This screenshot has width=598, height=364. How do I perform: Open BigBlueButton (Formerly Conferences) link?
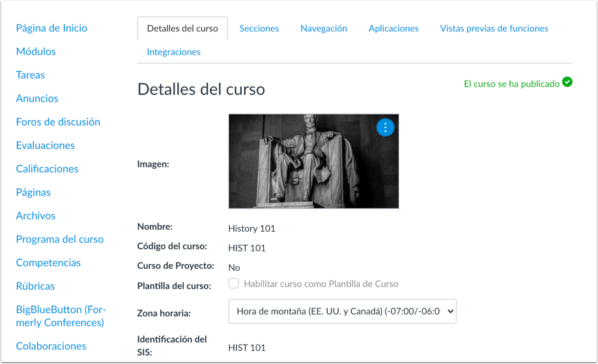click(61, 316)
